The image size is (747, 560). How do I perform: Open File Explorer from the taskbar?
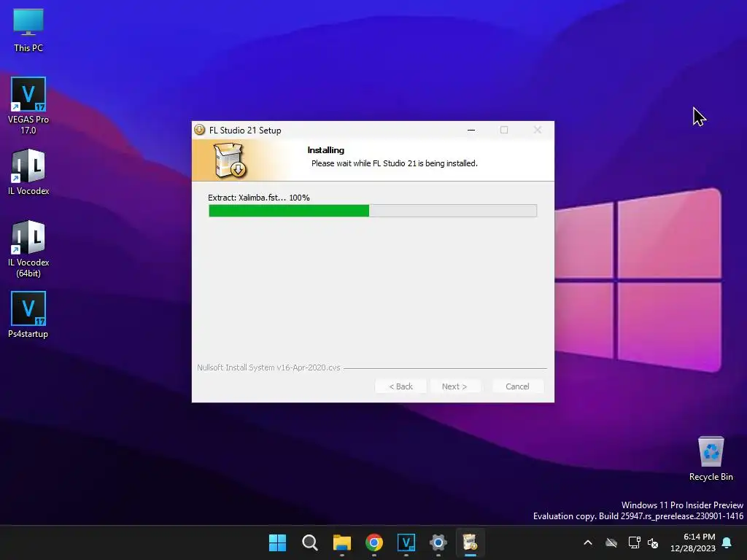click(x=342, y=542)
